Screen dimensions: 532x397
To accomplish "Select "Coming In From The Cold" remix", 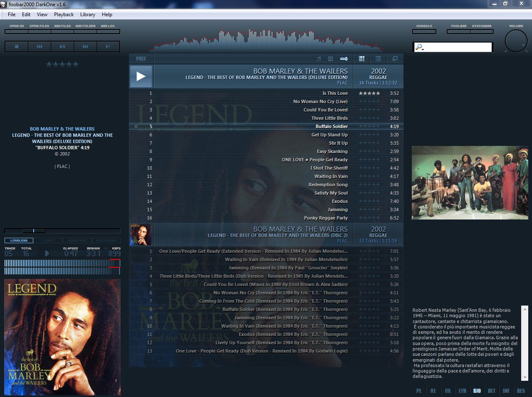I will 266,301.
